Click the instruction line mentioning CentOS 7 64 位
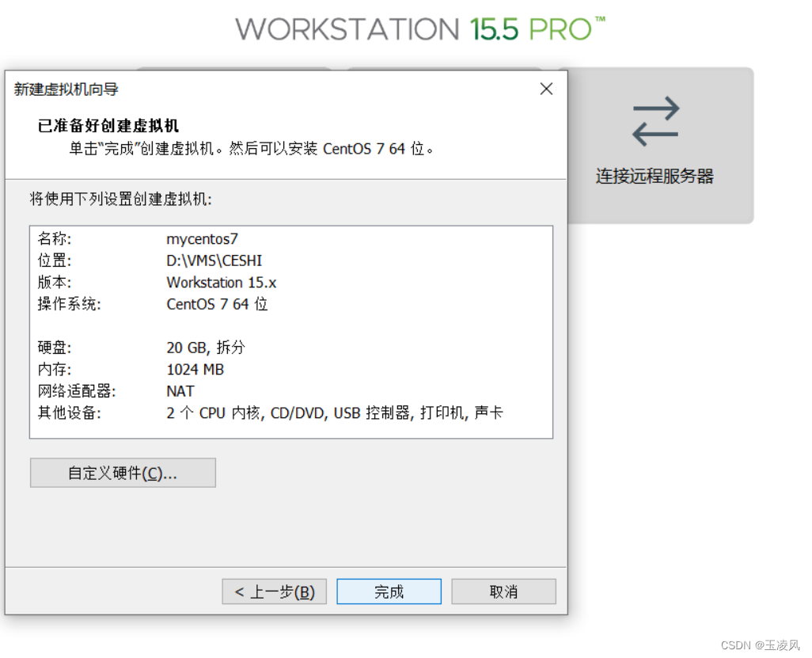The width and height of the screenshot is (812, 658). pos(252,149)
